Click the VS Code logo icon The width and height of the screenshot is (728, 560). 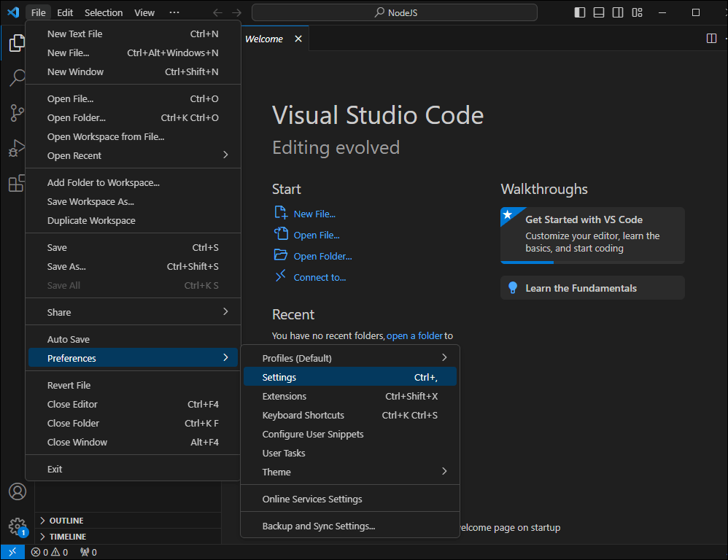coord(13,12)
